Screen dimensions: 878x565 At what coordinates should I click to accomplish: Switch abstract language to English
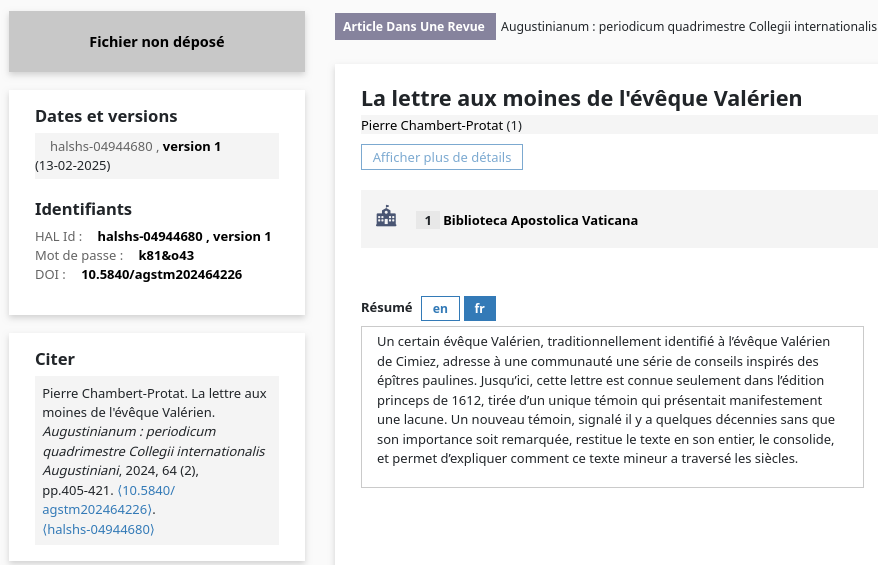coord(440,308)
